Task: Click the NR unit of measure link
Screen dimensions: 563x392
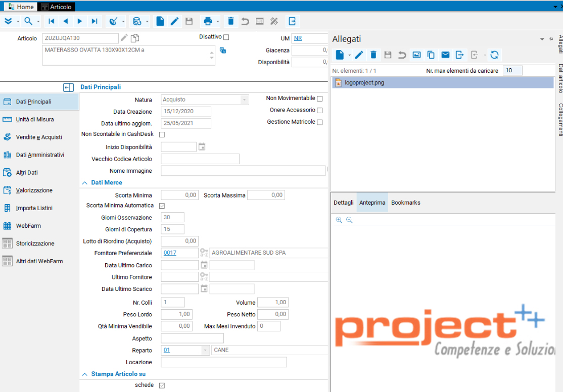Action: coord(298,38)
